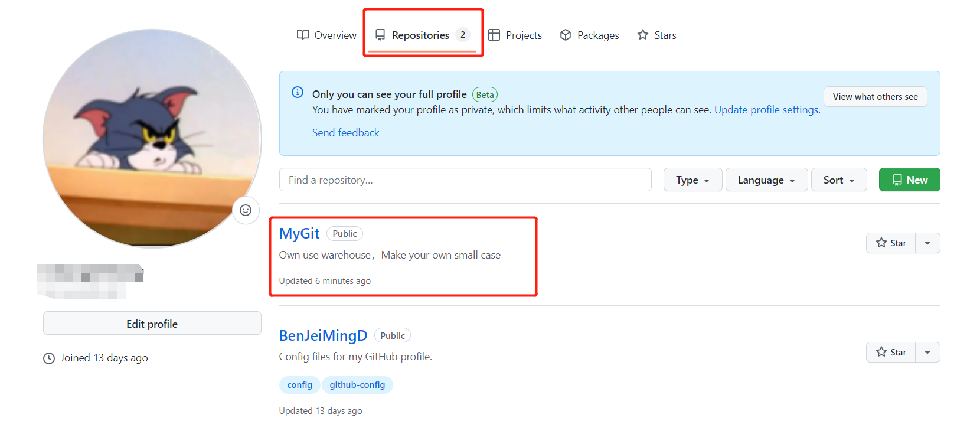980x434 pixels.
Task: Click the 'Joined 13 days ago' text
Action: pyautogui.click(x=104, y=358)
